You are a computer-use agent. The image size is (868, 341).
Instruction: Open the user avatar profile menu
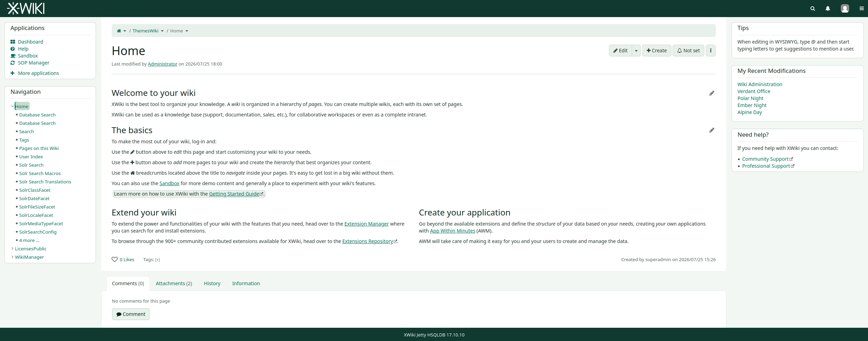pos(845,8)
